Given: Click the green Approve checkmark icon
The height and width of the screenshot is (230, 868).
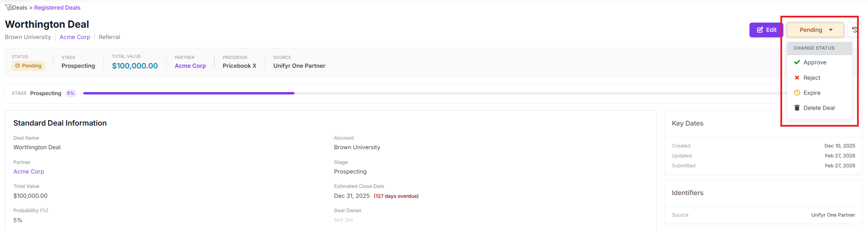Looking at the screenshot, I should point(797,62).
